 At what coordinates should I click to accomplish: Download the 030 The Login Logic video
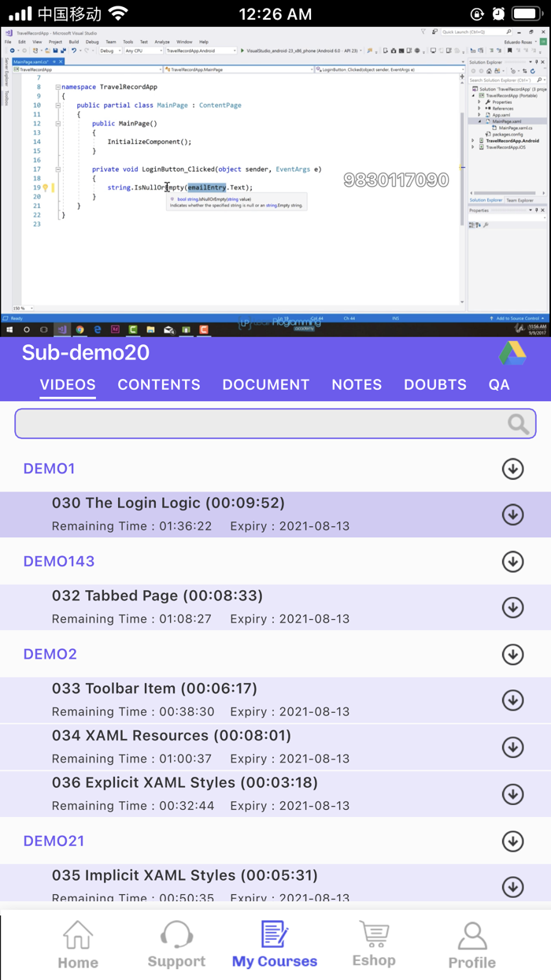tap(512, 514)
